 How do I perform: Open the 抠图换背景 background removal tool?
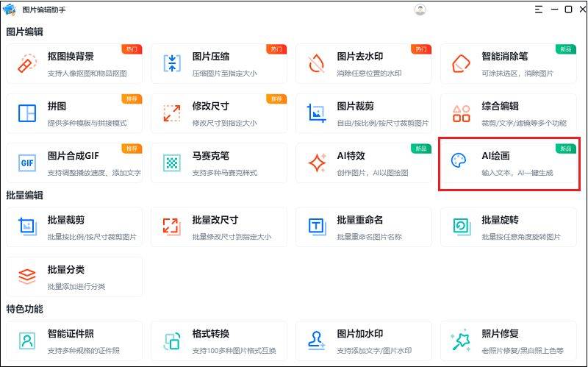click(73, 63)
